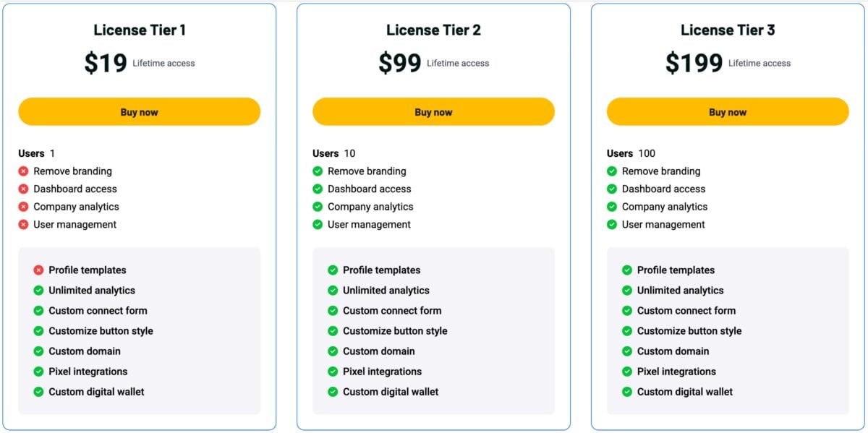Select the $99 price in Tier 2
868x433 pixels.
click(x=399, y=63)
